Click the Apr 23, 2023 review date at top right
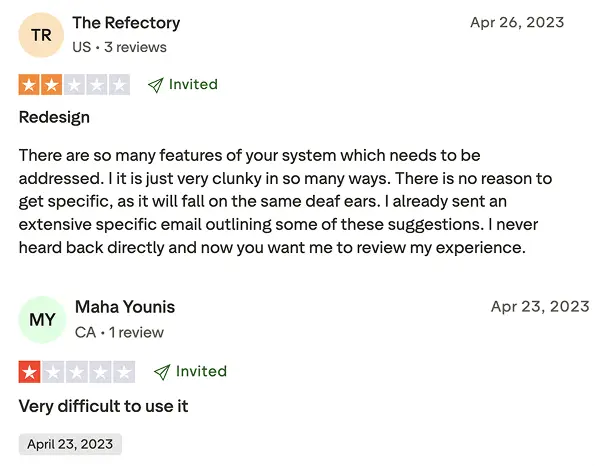The width and height of the screenshot is (603, 475). [540, 306]
